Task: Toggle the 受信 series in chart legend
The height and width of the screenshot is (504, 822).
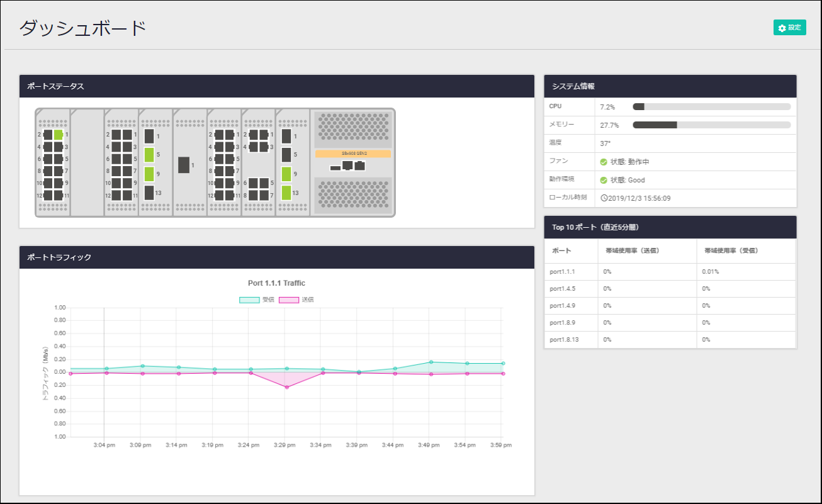Action: pos(249,300)
